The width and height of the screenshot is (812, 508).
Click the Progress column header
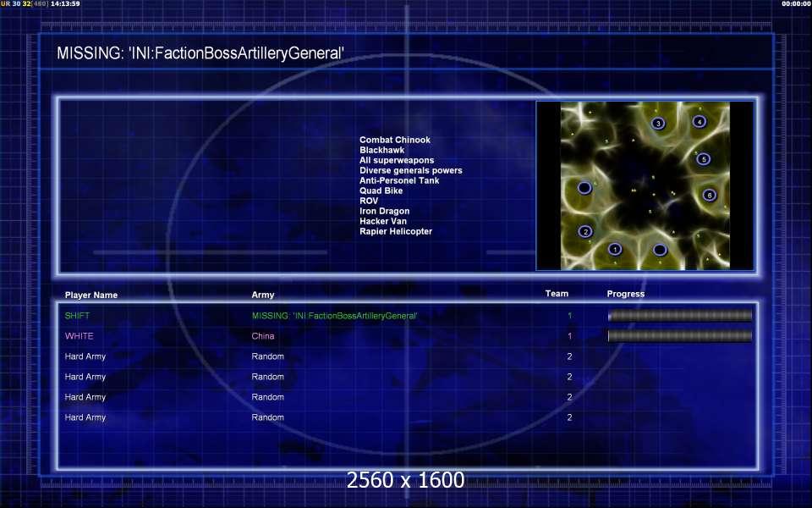625,294
